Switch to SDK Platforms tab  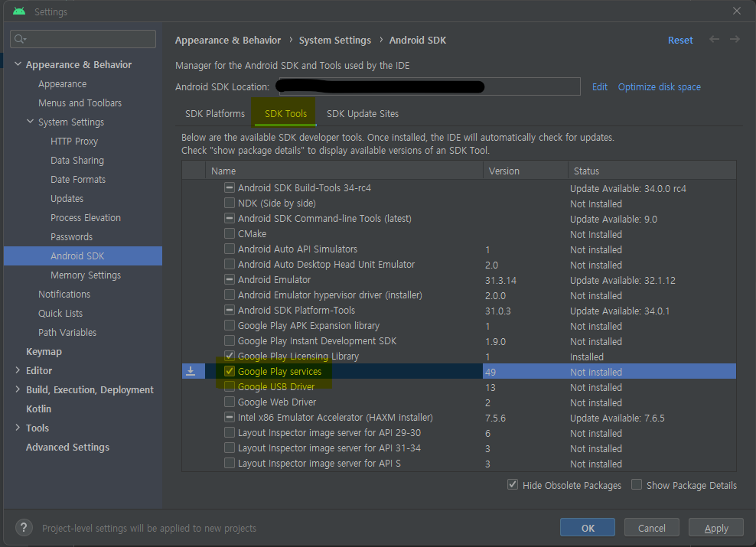[215, 114]
